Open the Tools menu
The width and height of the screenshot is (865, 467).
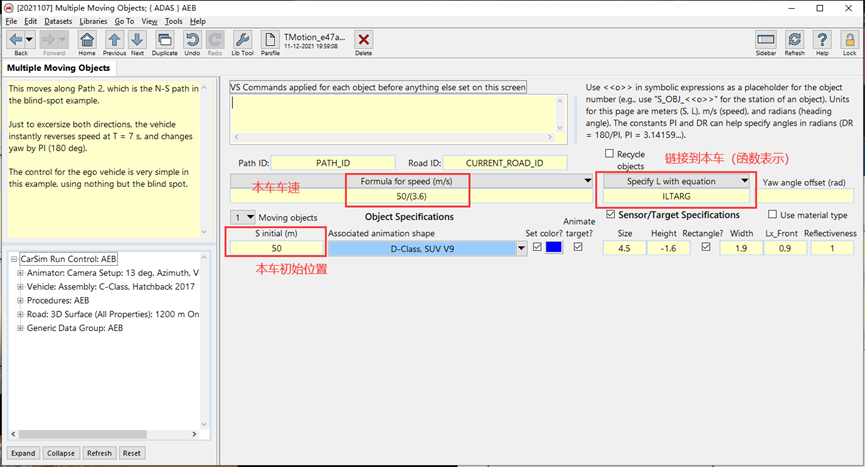click(173, 21)
